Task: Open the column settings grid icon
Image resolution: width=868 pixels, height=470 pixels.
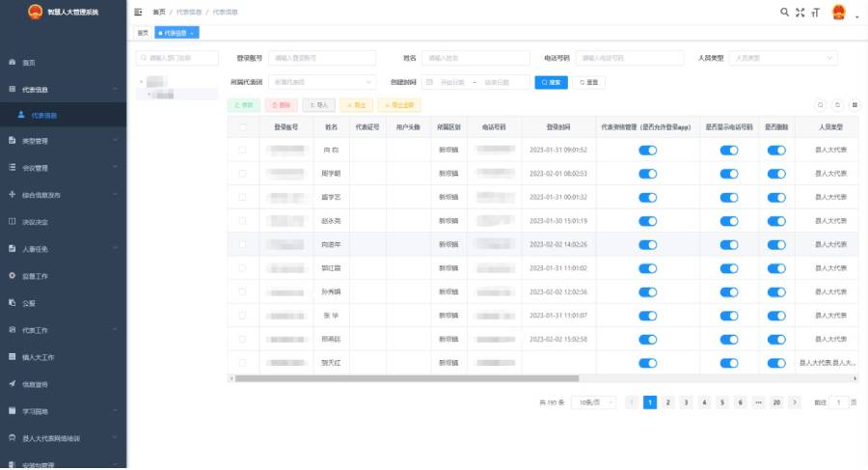Action: pos(854,105)
